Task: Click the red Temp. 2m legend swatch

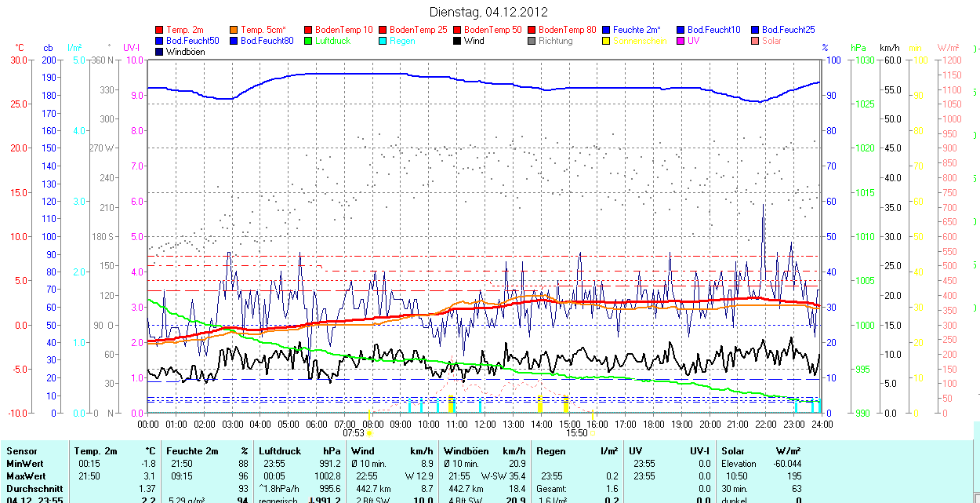Action: point(160,30)
